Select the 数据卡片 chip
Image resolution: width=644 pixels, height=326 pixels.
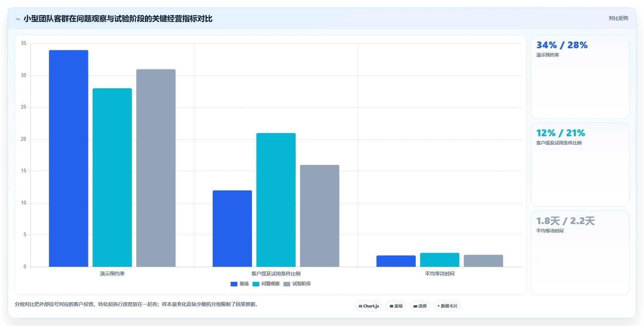click(447, 306)
